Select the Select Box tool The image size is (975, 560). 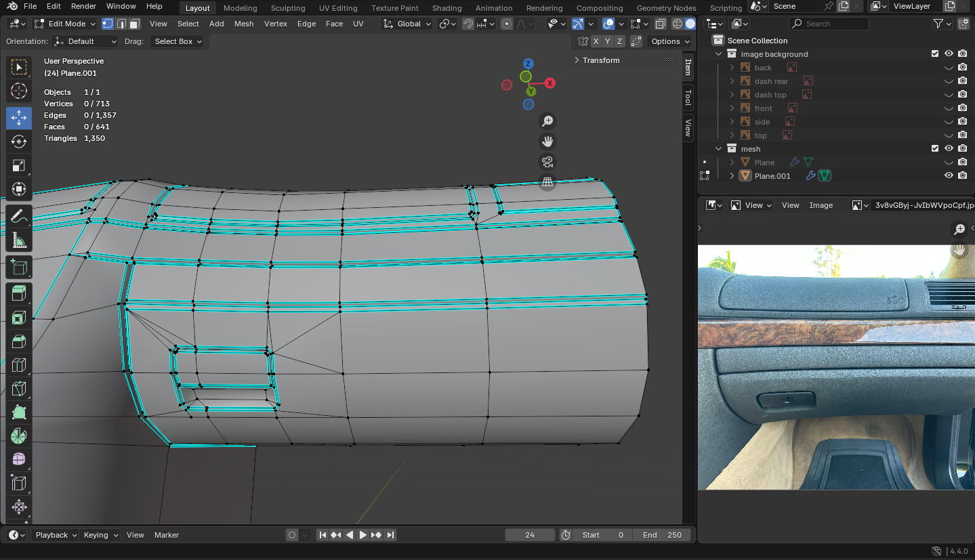tap(19, 67)
